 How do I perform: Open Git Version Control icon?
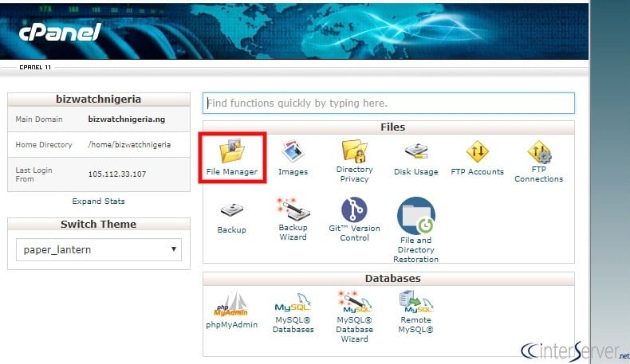354,210
